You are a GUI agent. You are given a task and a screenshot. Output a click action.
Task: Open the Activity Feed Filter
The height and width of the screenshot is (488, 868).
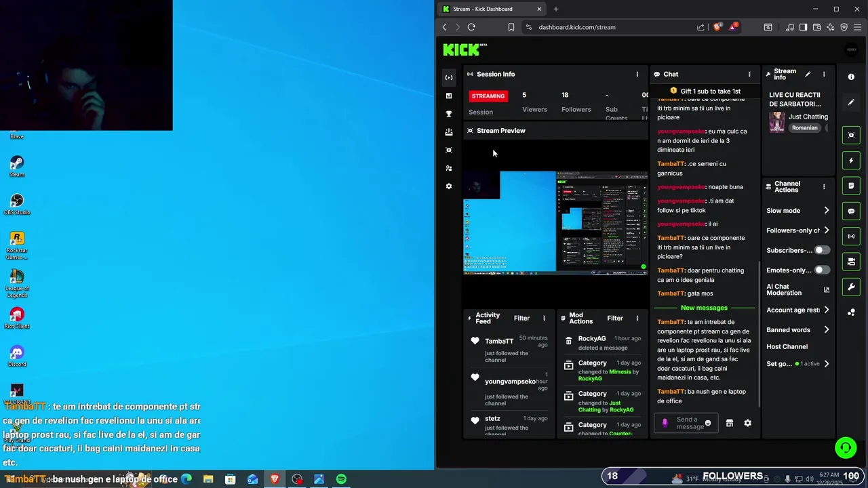coord(521,318)
